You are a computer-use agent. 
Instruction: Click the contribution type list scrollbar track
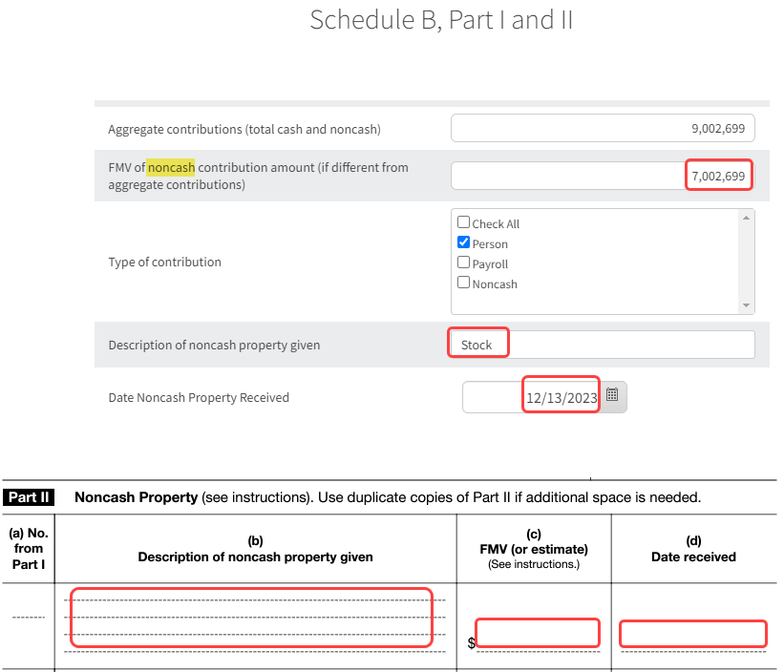pyautogui.click(x=747, y=262)
